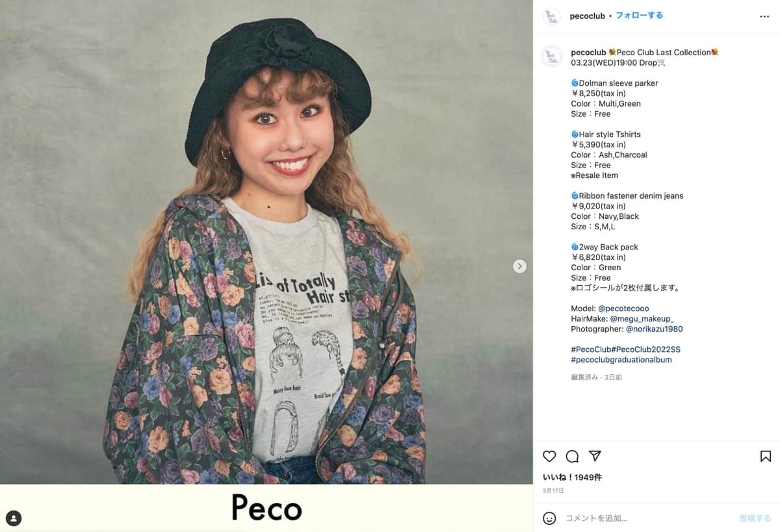
Task: Open comments with the speech bubble icon
Action: point(572,456)
